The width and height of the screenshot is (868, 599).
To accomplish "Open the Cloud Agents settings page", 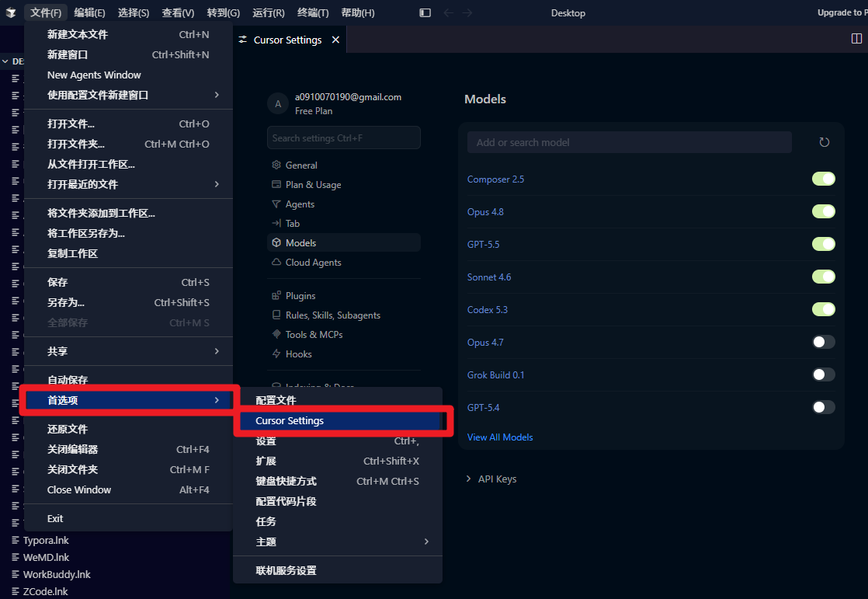I will click(x=343, y=262).
